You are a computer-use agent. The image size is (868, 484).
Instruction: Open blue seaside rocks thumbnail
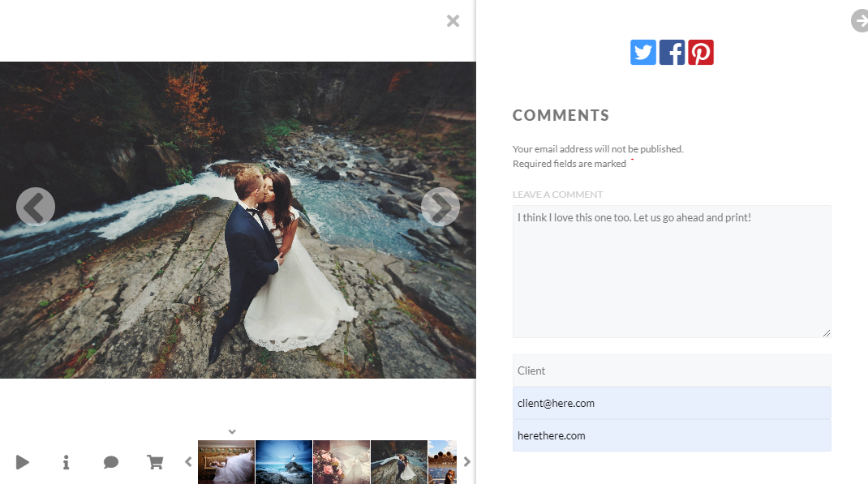(x=284, y=462)
